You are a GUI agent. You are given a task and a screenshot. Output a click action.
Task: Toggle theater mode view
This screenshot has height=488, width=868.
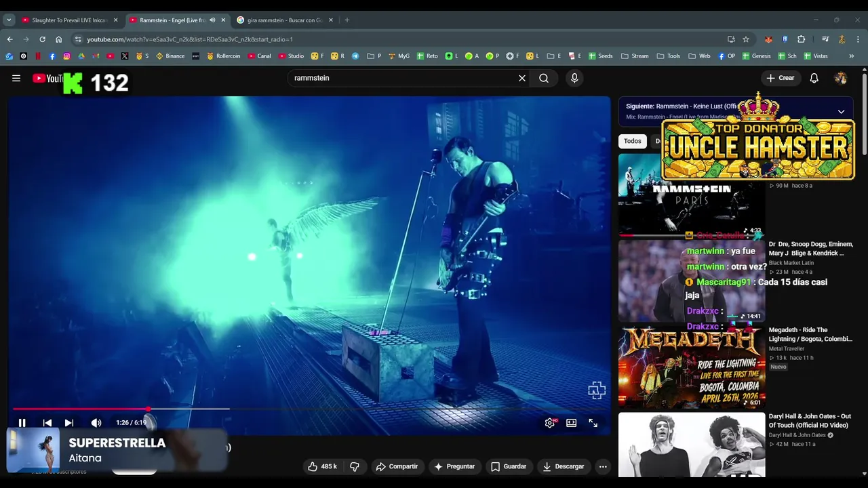click(x=572, y=423)
